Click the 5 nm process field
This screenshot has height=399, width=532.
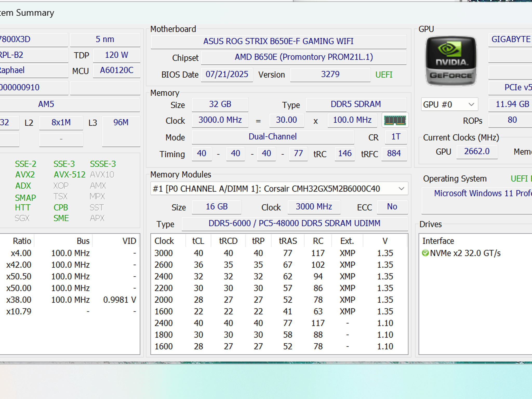tap(105, 39)
